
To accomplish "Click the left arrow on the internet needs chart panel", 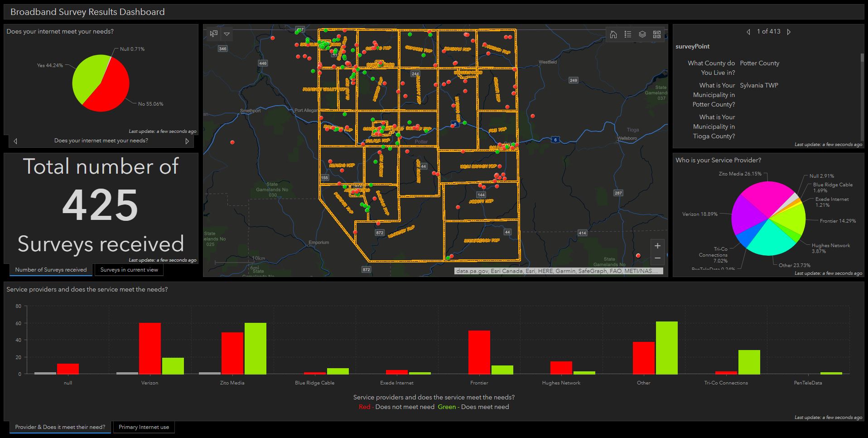I will 15,141.
